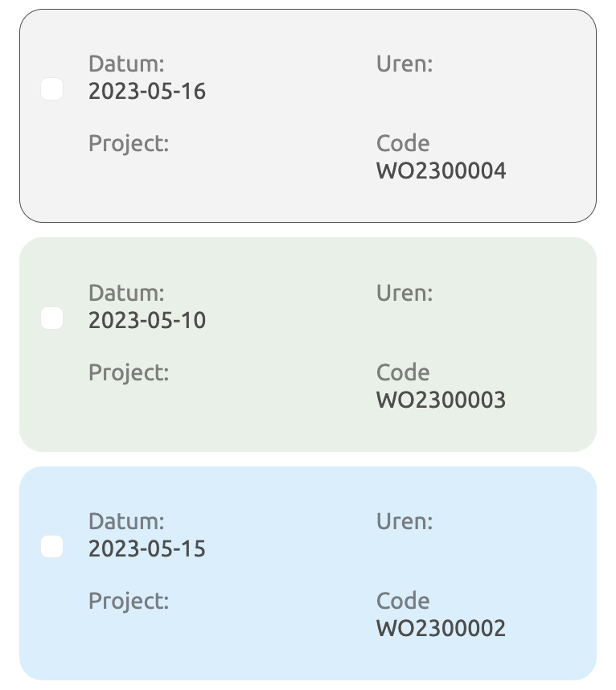Click the code WO2300003

[x=441, y=400]
